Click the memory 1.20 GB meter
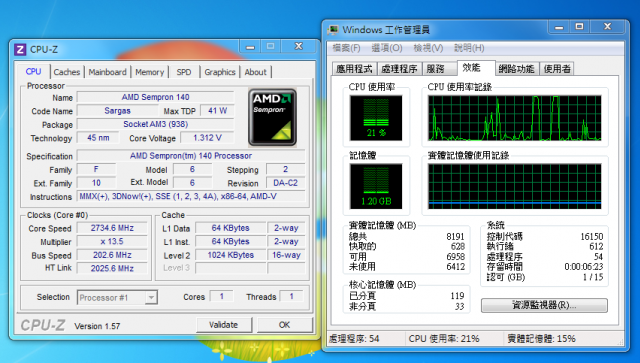640x363 pixels. pos(376,186)
